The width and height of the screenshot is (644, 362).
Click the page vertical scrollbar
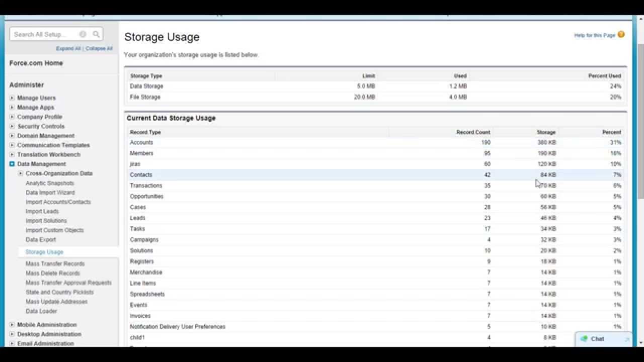point(640,121)
